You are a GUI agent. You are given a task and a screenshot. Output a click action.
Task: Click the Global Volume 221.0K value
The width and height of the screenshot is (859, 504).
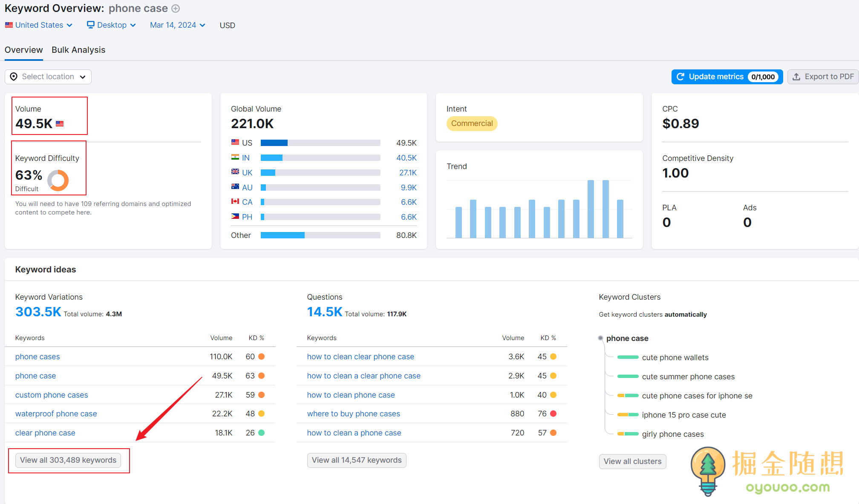point(252,124)
